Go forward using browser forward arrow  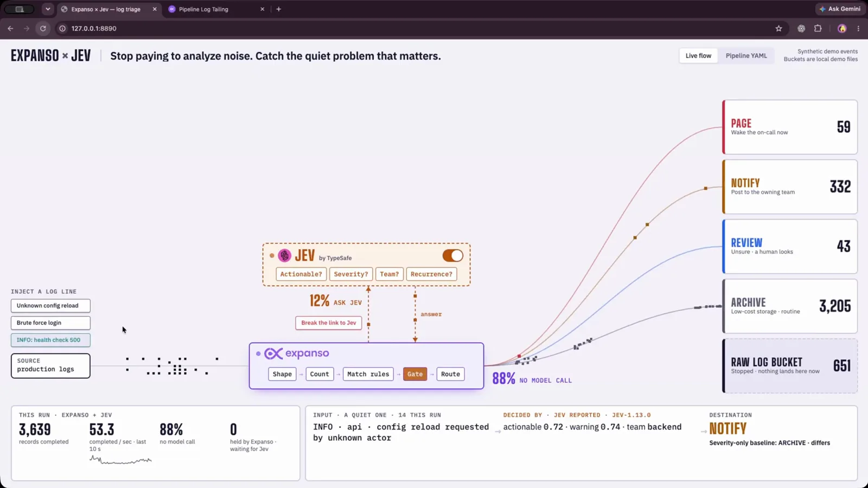[27, 28]
